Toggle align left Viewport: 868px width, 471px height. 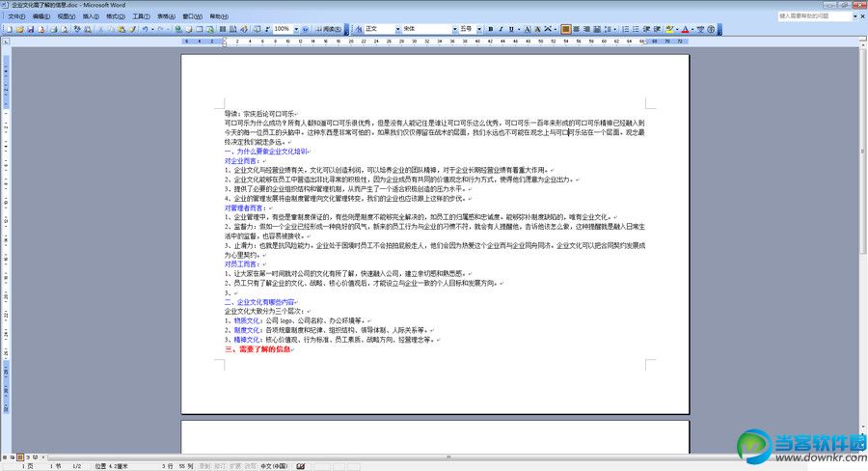[x=566, y=29]
